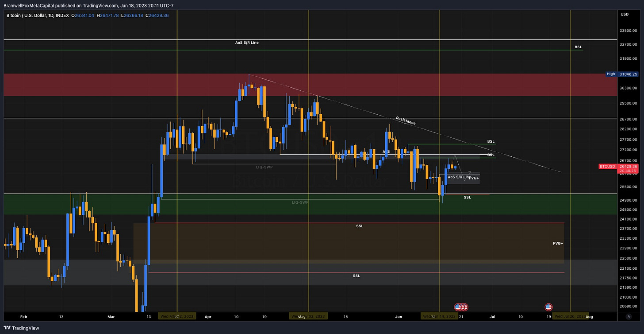644x334 pixels.
Task: Click the 'FVG+' label inside the large brown zone
Action: click(x=558, y=244)
